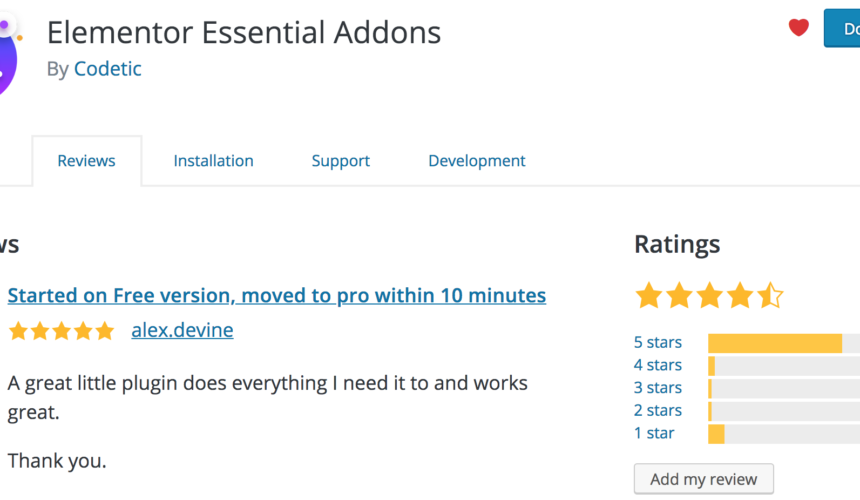Click the Elementor Essential Addons plugin logo
860x500 pixels.
(x=9, y=57)
